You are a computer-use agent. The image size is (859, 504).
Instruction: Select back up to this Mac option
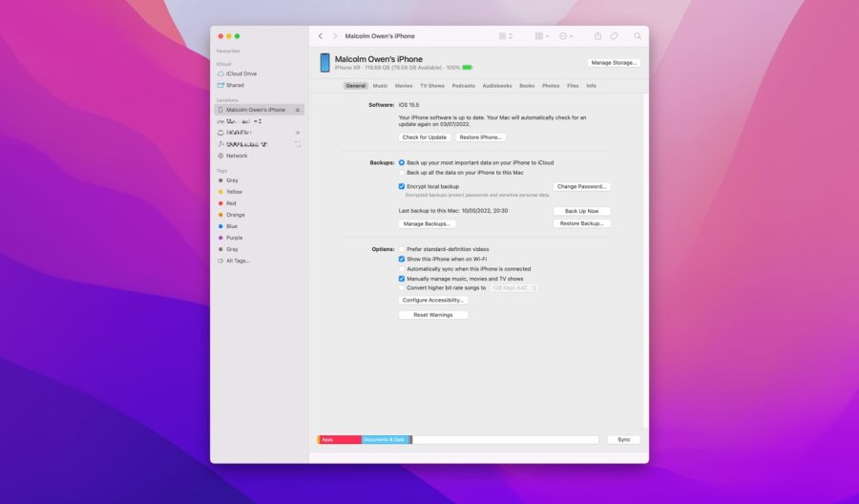coord(402,173)
